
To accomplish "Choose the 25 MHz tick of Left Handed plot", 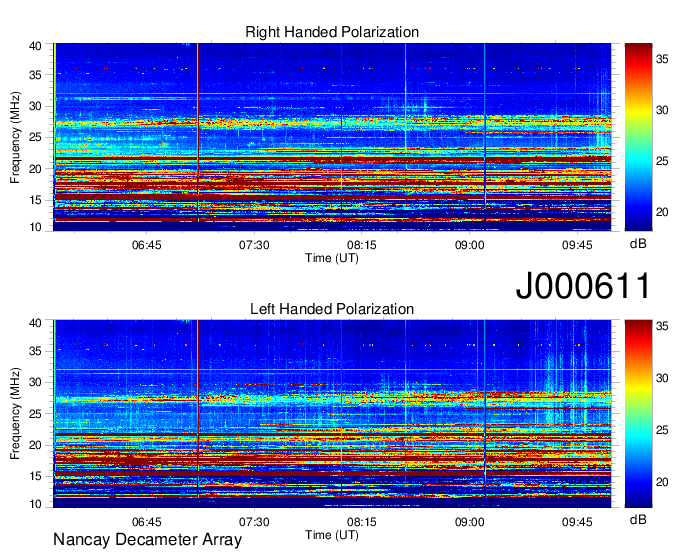I will (x=35, y=414).
